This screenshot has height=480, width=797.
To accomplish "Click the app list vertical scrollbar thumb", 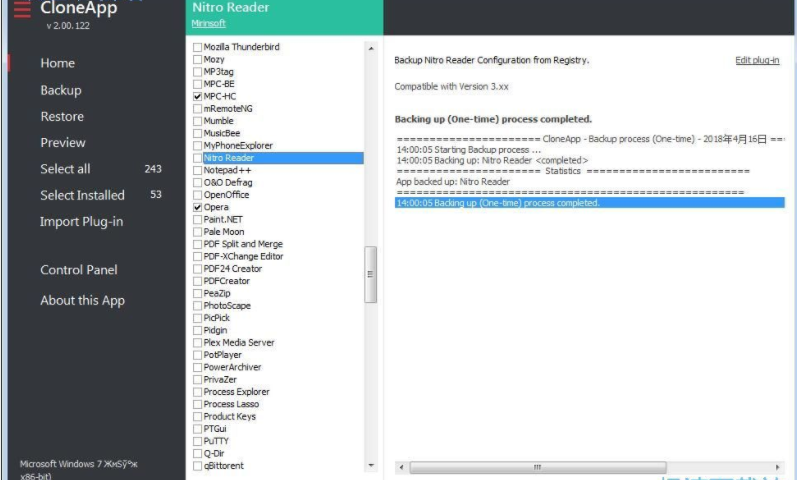I will point(371,275).
